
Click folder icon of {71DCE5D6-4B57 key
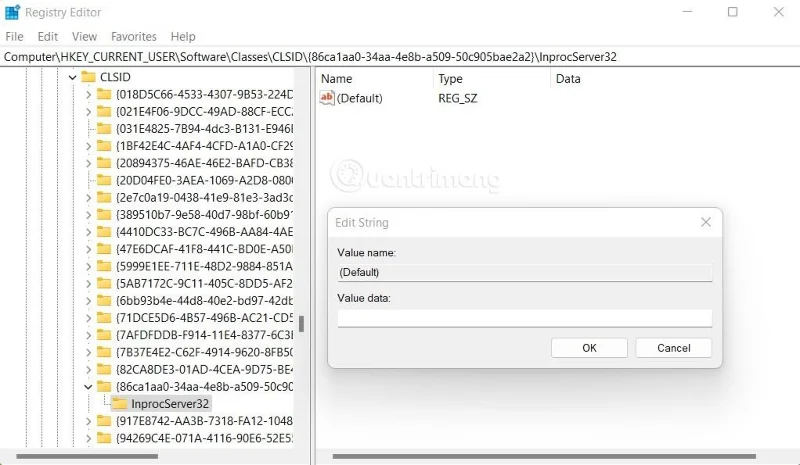click(x=104, y=317)
